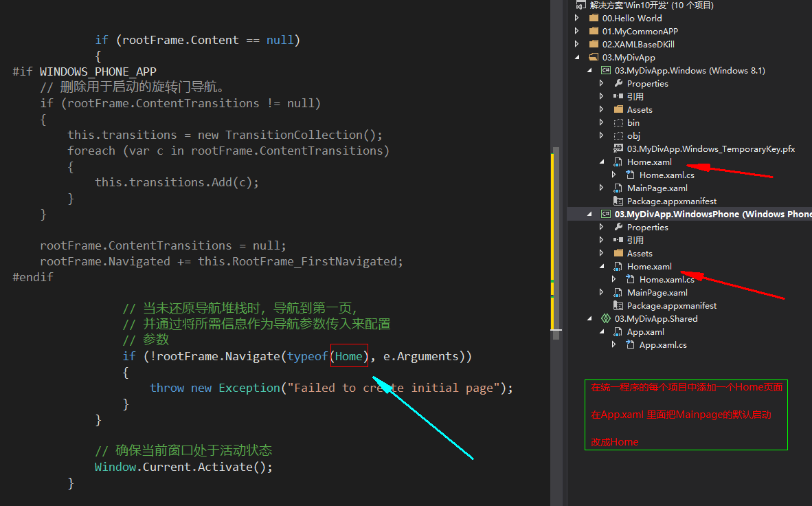812x506 pixels.
Task: Click the 'throw new Exception' code line
Action: click(331, 388)
